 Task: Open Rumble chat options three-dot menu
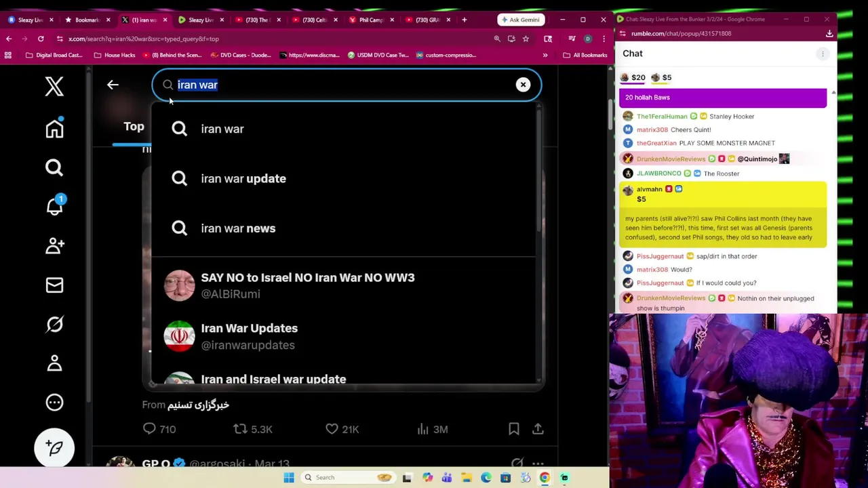[x=823, y=54]
